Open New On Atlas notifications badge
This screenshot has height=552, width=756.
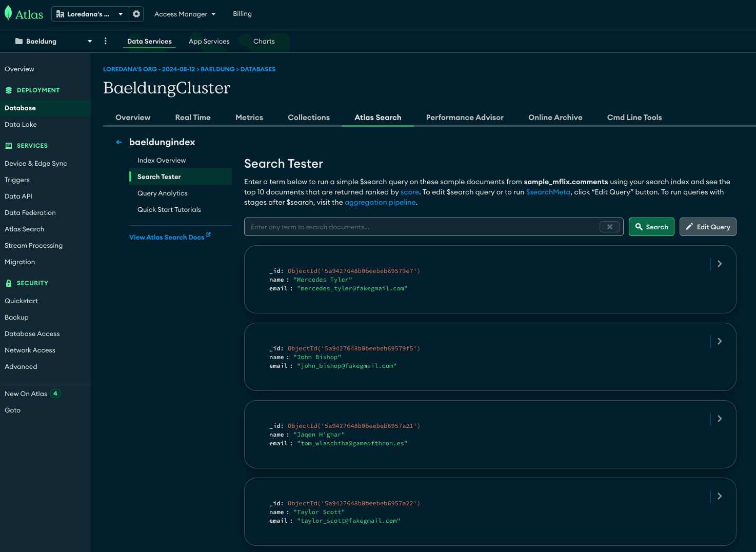55,393
